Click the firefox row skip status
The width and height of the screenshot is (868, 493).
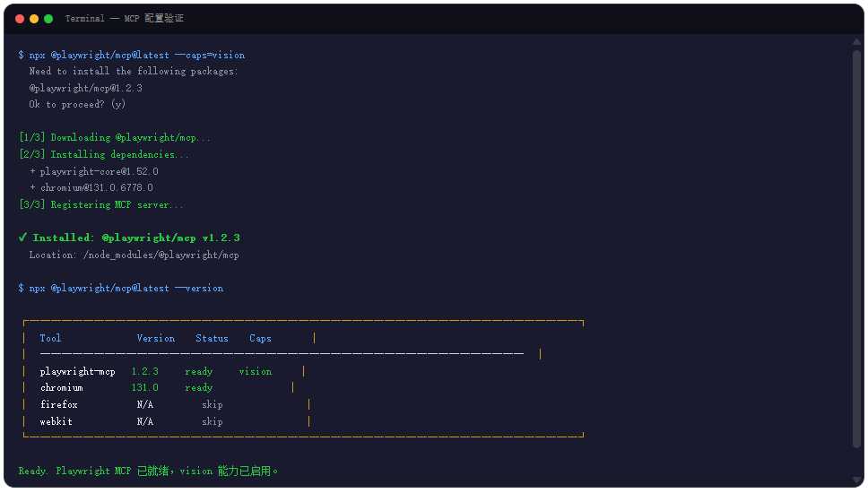[x=212, y=404]
